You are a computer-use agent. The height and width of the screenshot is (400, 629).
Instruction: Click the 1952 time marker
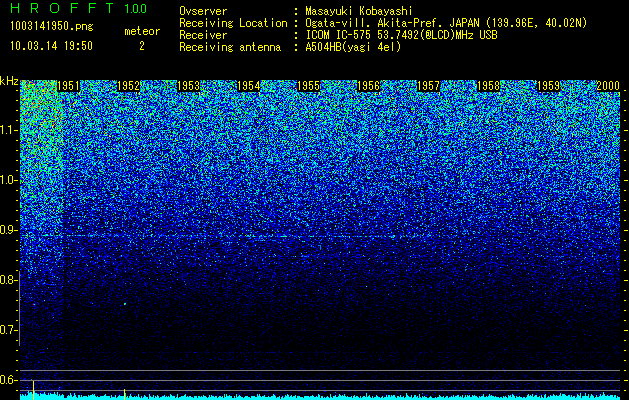click(x=128, y=86)
